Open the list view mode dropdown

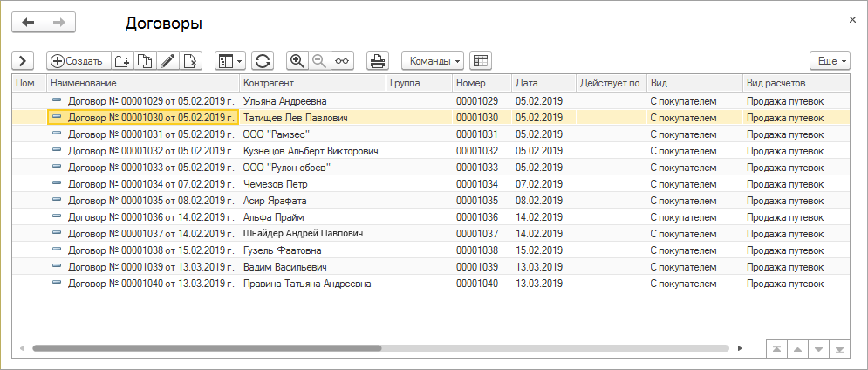click(x=229, y=61)
